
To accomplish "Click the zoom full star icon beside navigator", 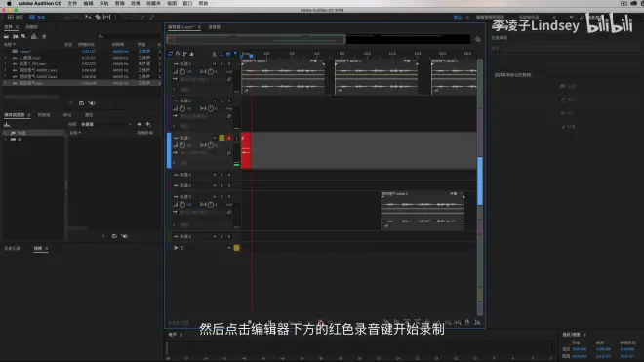I will coord(478,39).
